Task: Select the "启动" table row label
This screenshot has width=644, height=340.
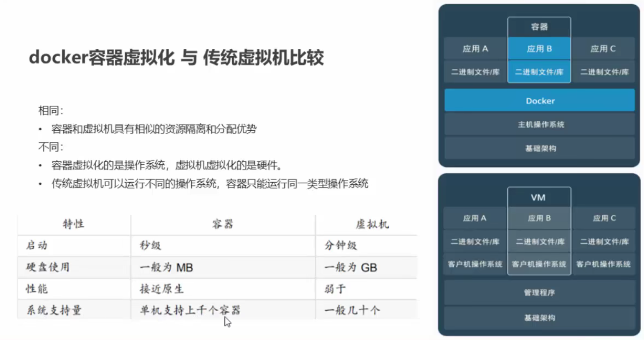Action: (x=37, y=245)
